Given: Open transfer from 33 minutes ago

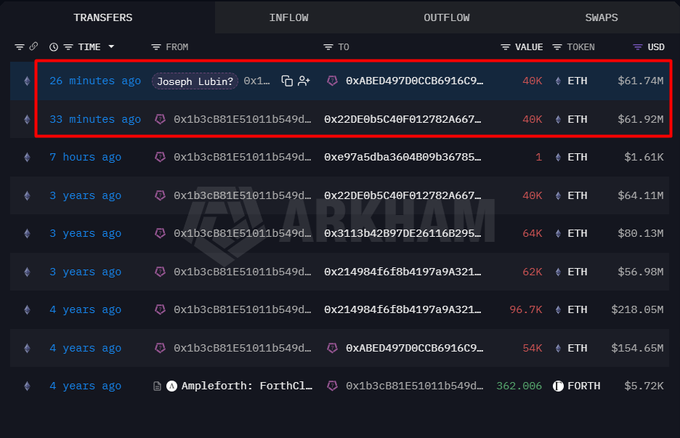Looking at the screenshot, I should point(95,119).
